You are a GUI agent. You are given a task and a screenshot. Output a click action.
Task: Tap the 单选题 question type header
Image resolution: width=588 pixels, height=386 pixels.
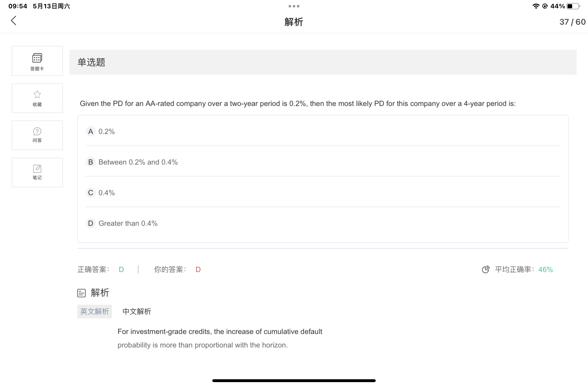(91, 62)
